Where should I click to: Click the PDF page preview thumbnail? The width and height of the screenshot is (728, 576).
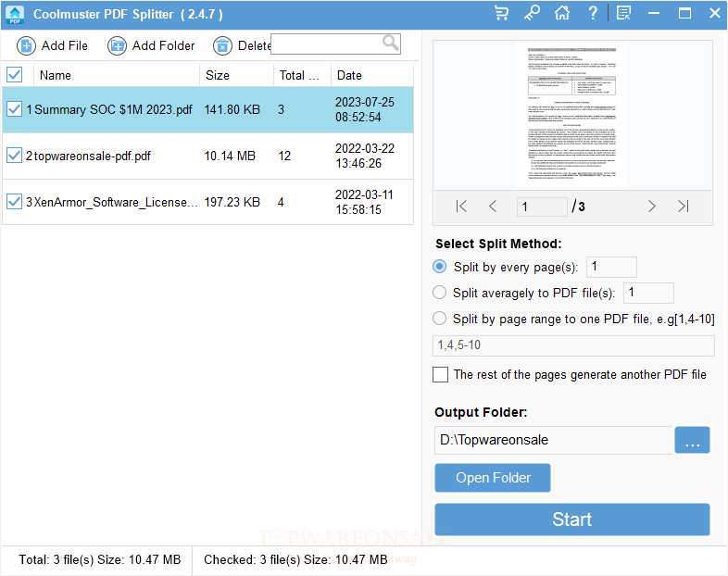pyautogui.click(x=572, y=116)
